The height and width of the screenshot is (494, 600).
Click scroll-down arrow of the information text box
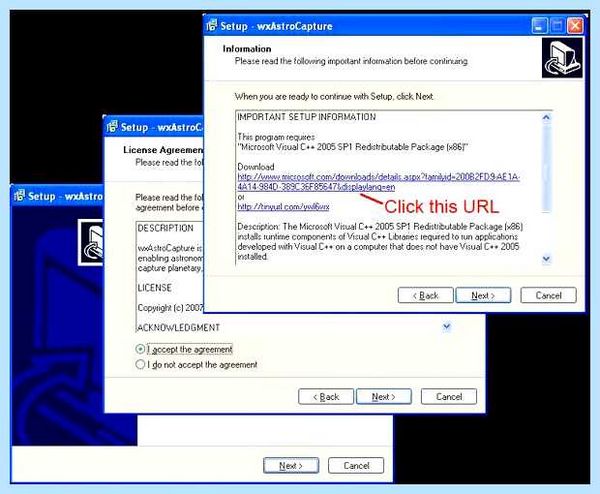(546, 259)
